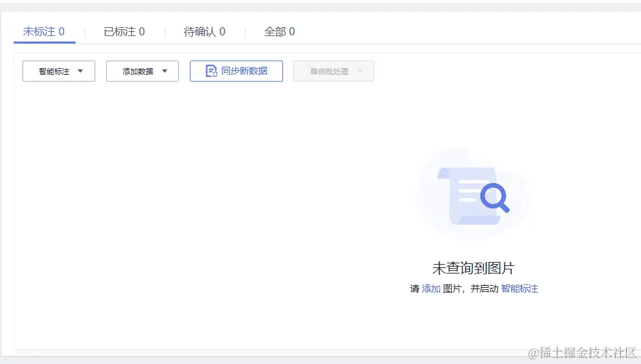Select the 待确认 0 tab
This screenshot has height=364, width=641.
204,32
